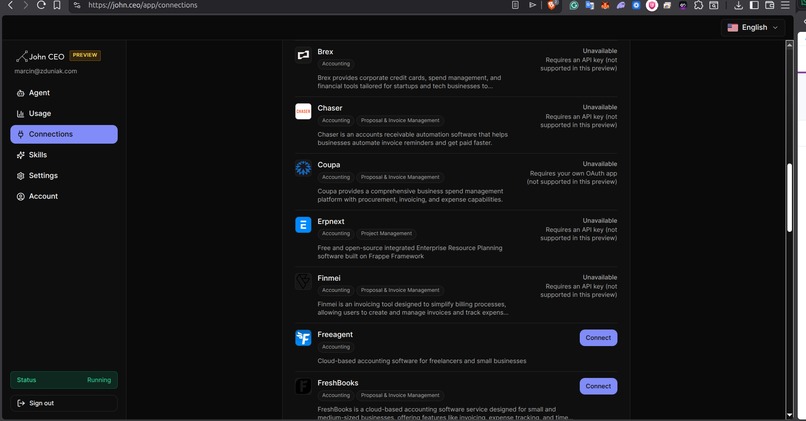This screenshot has height=421, width=806.
Task: Connect the Freeagent integration
Action: coord(598,338)
